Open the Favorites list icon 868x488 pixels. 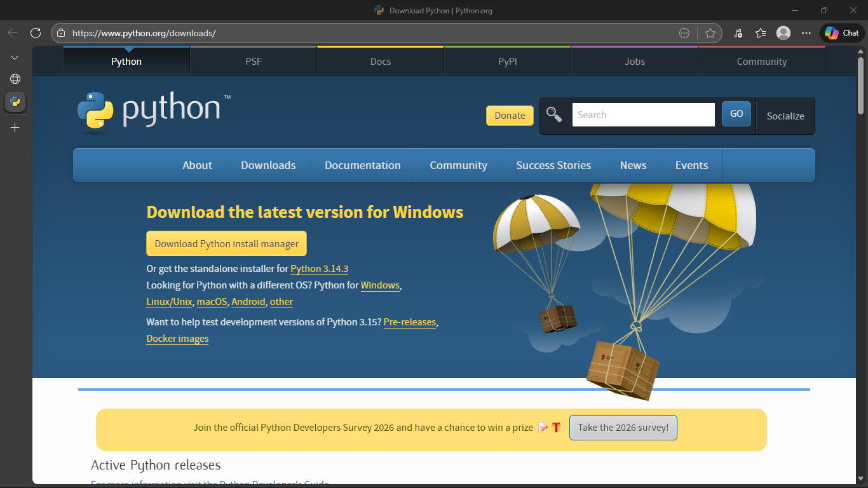tap(761, 33)
